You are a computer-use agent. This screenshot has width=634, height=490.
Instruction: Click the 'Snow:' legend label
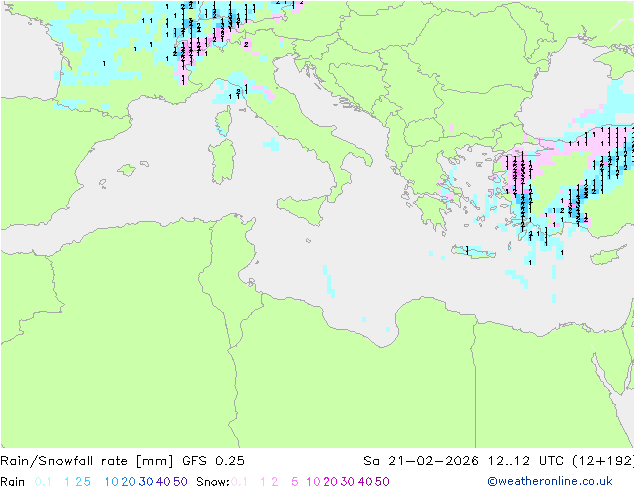tap(213, 482)
